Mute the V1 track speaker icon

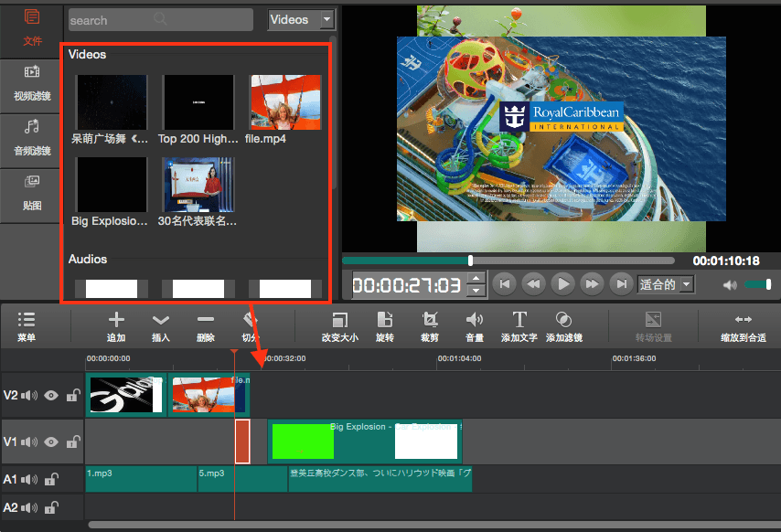(x=29, y=442)
